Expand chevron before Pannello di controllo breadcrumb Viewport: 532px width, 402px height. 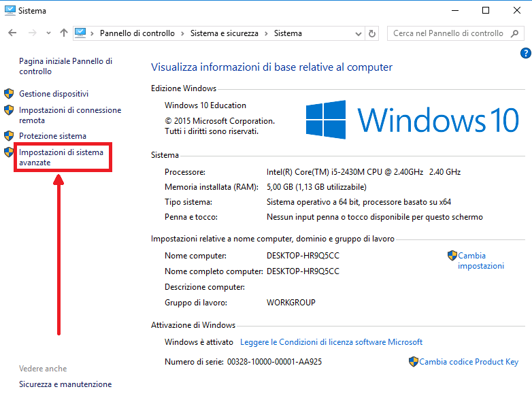[x=92, y=33]
